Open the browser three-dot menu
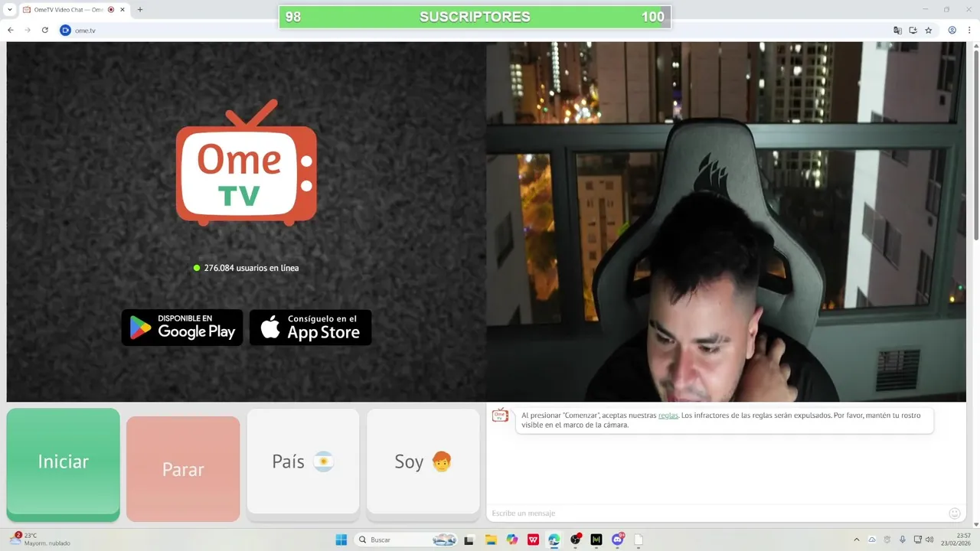The width and height of the screenshot is (980, 551). click(x=969, y=30)
